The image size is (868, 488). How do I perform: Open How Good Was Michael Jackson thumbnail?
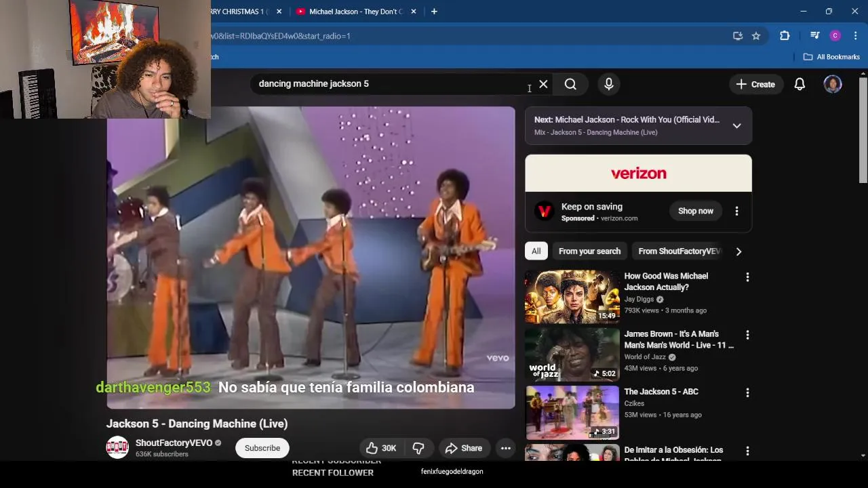click(572, 297)
